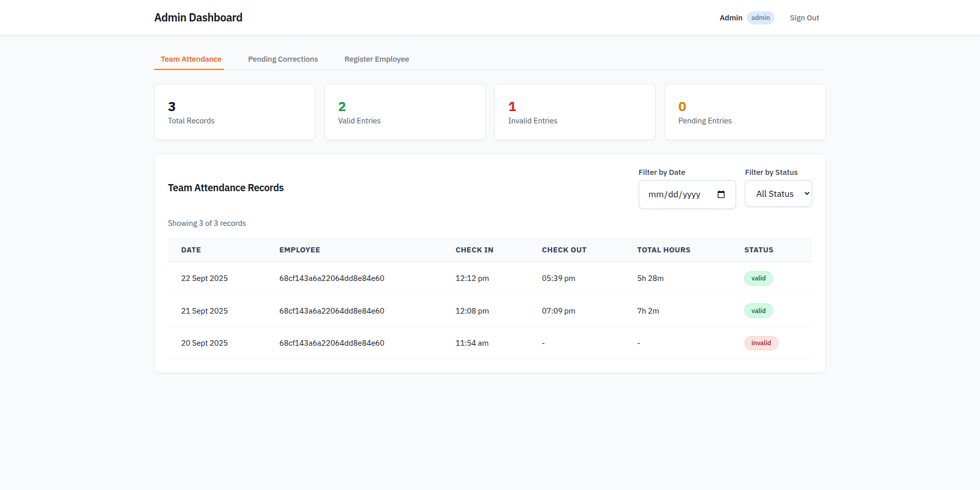Select the Team Attendance tab
Image resolution: width=980 pixels, height=490 pixels.
point(190,59)
